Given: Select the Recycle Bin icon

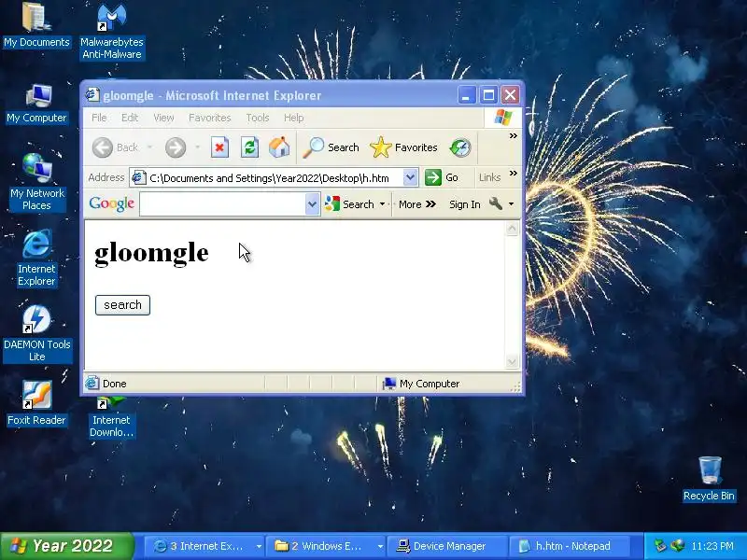Looking at the screenshot, I should pos(709,479).
